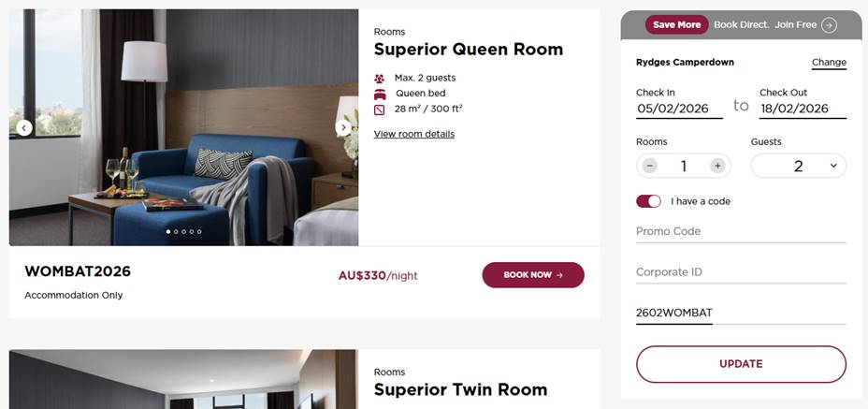Click the queen bed icon
Image resolution: width=868 pixels, height=409 pixels.
tap(380, 95)
